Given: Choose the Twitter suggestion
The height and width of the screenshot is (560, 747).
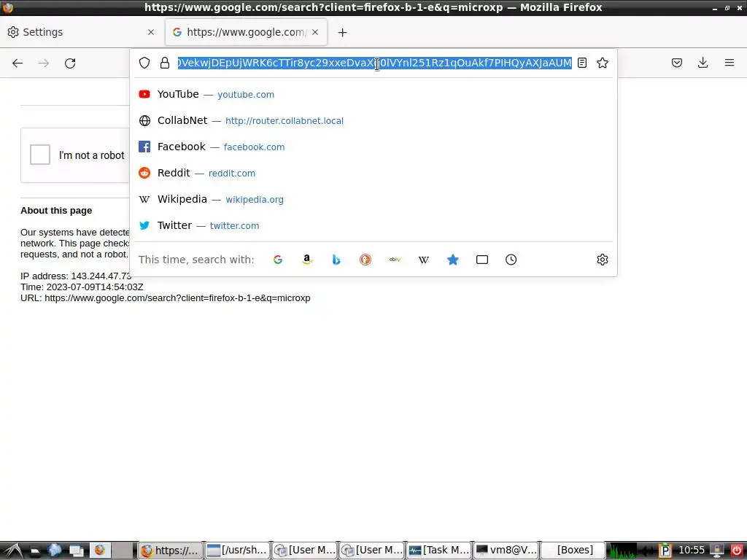Looking at the screenshot, I should pos(373,225).
